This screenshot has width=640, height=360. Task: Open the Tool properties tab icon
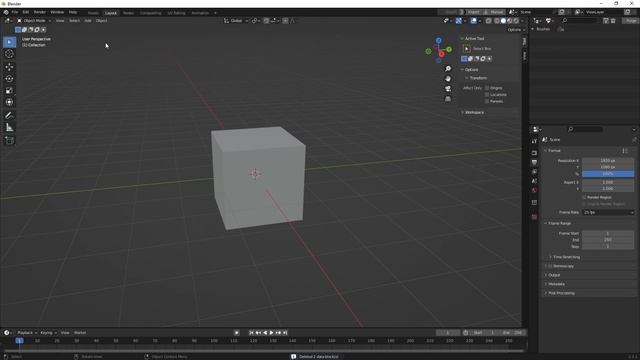click(x=534, y=141)
